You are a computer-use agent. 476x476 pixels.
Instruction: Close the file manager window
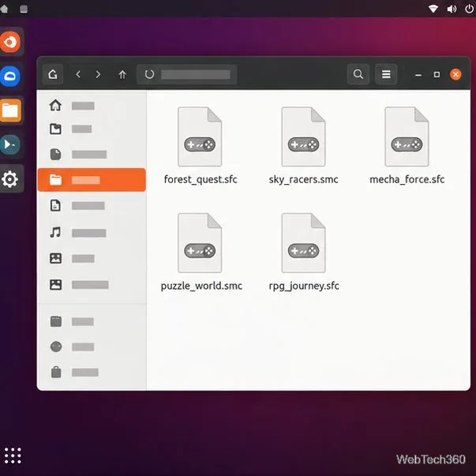pyautogui.click(x=455, y=74)
